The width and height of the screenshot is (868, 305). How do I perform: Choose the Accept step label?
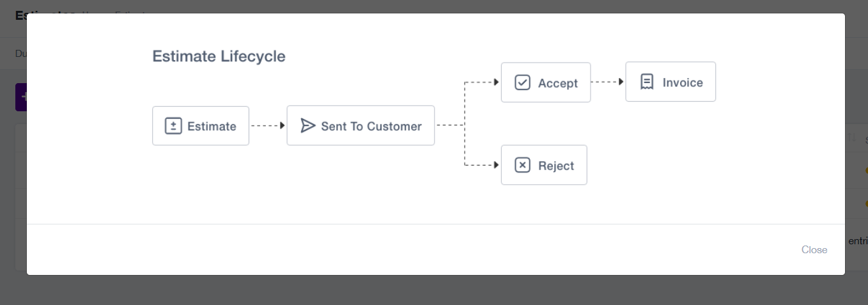(558, 83)
